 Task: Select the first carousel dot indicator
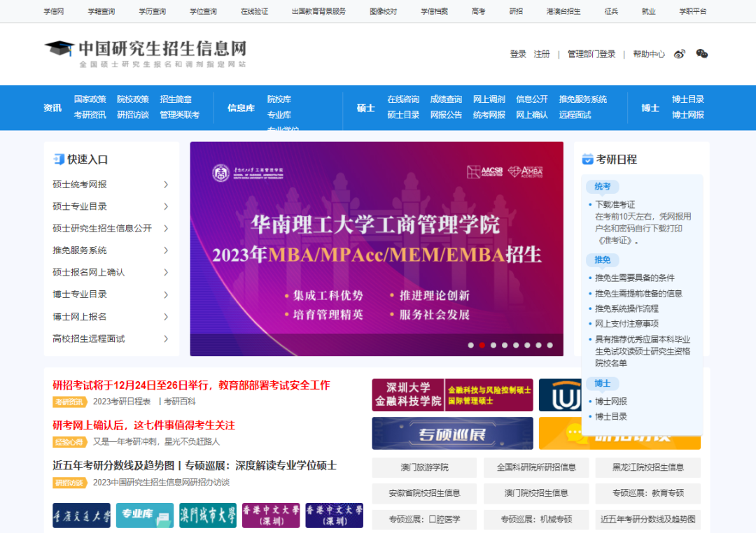(x=470, y=345)
